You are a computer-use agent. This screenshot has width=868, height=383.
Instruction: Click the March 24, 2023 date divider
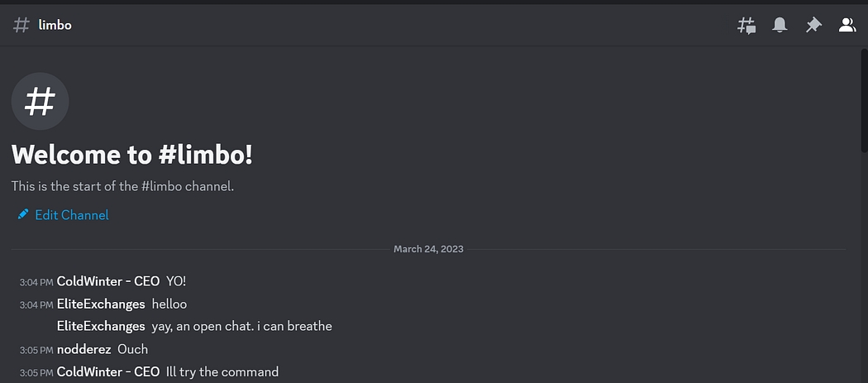click(428, 249)
